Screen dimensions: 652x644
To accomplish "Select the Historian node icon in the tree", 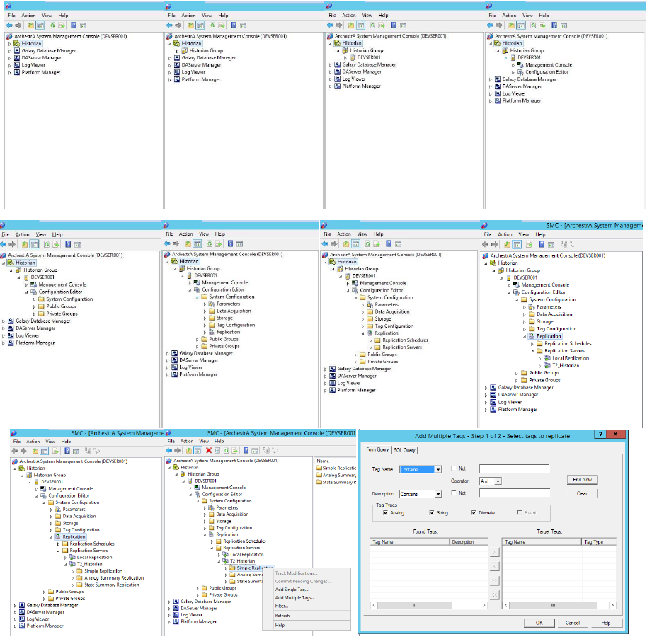I will (x=16, y=44).
